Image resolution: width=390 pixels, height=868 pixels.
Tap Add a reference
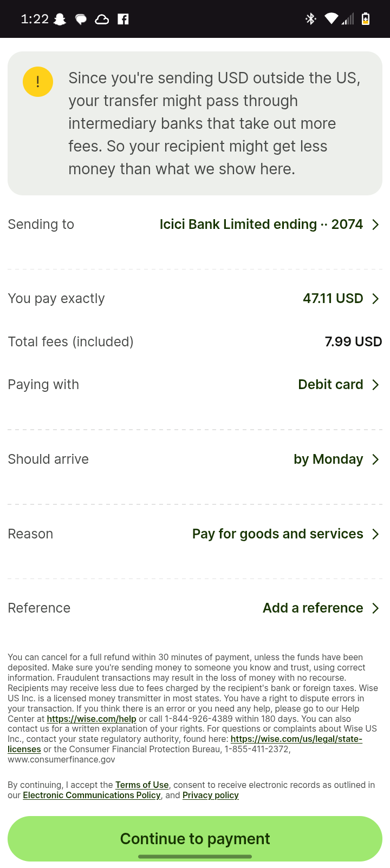(x=313, y=608)
